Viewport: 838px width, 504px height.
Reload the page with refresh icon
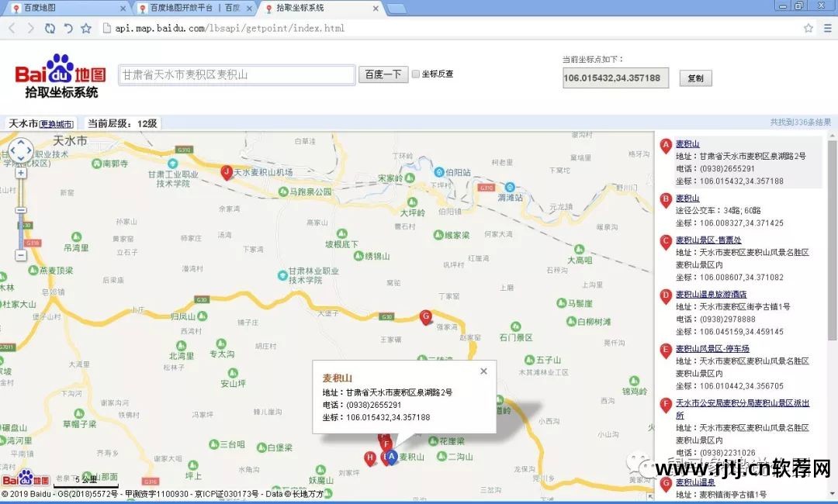tap(50, 28)
